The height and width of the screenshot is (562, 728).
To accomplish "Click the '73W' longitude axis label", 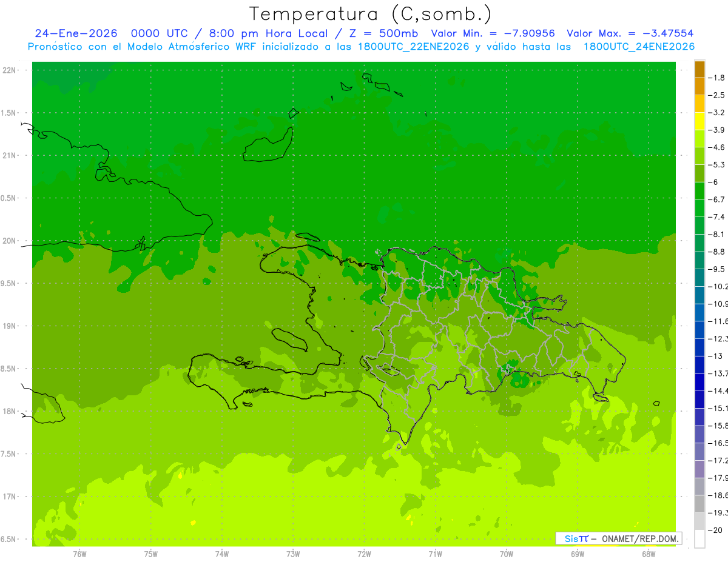I will pyautogui.click(x=293, y=554).
